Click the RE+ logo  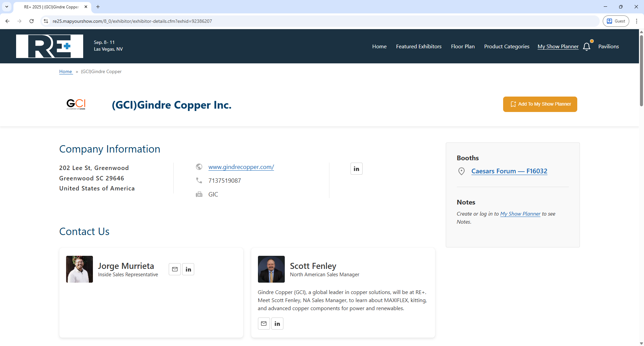tap(49, 46)
